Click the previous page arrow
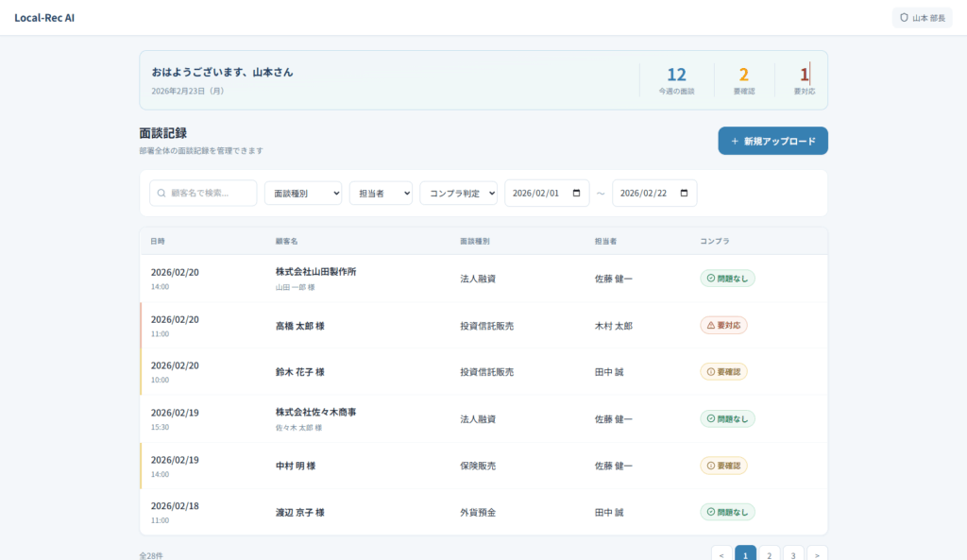Viewport: 967px width, 560px height. [721, 555]
